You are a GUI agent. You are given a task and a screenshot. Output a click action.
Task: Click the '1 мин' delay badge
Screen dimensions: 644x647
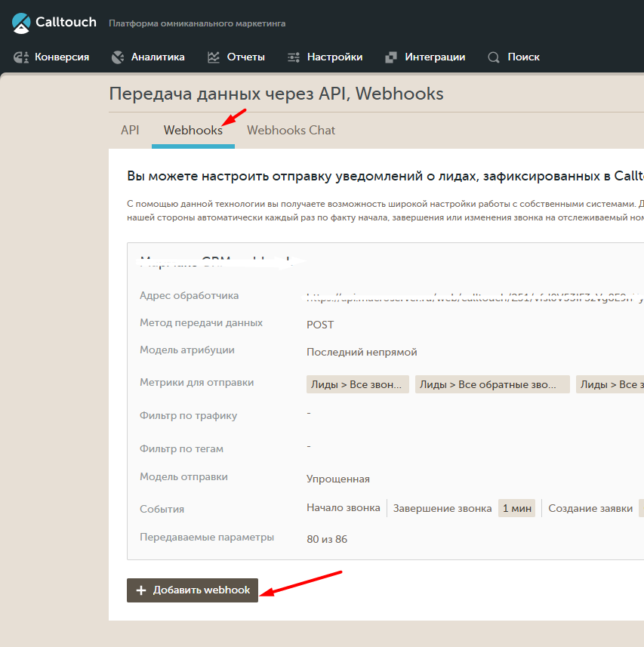pos(516,508)
